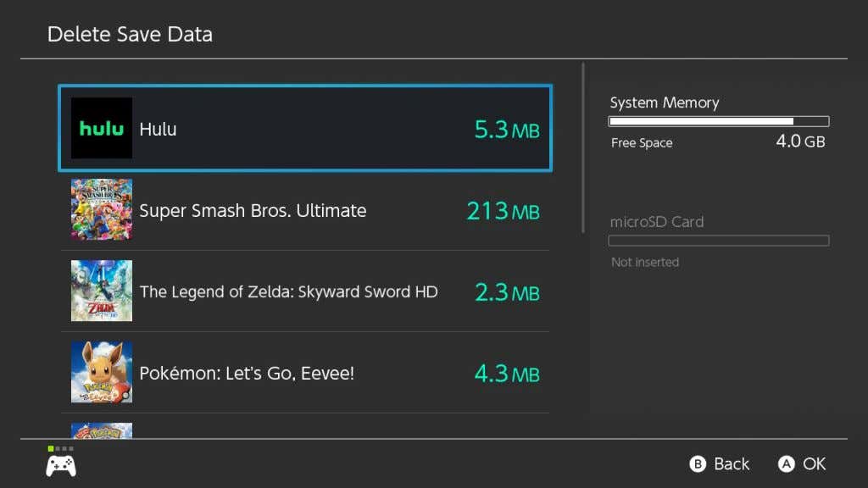868x488 pixels.
Task: Click the partially visible fifth game icon
Action: pyautogui.click(x=101, y=430)
